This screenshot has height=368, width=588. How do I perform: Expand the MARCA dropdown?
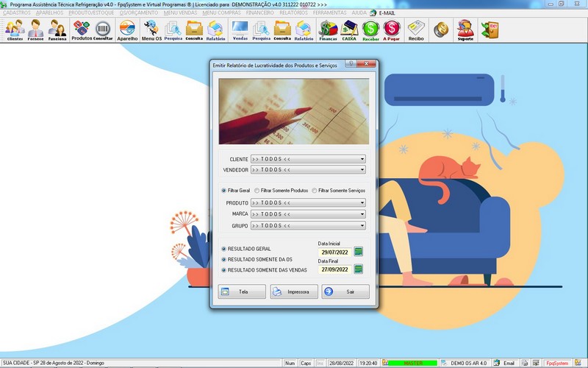click(x=362, y=214)
